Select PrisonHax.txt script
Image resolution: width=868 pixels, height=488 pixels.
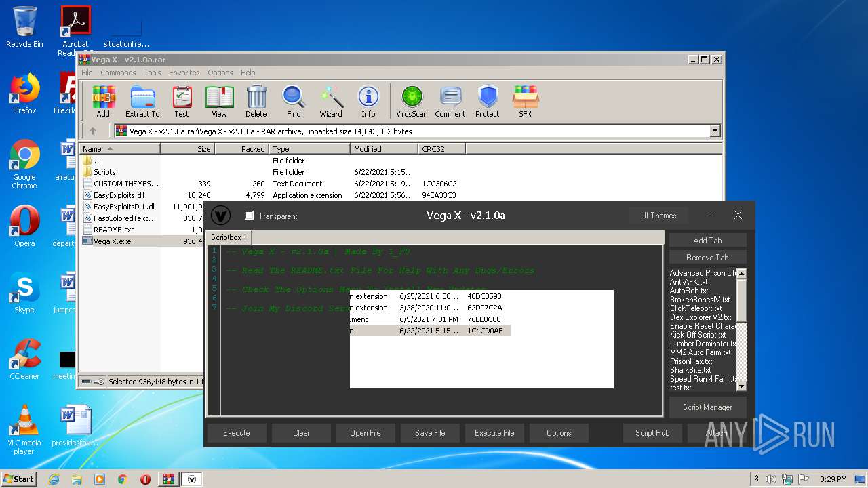click(x=691, y=361)
